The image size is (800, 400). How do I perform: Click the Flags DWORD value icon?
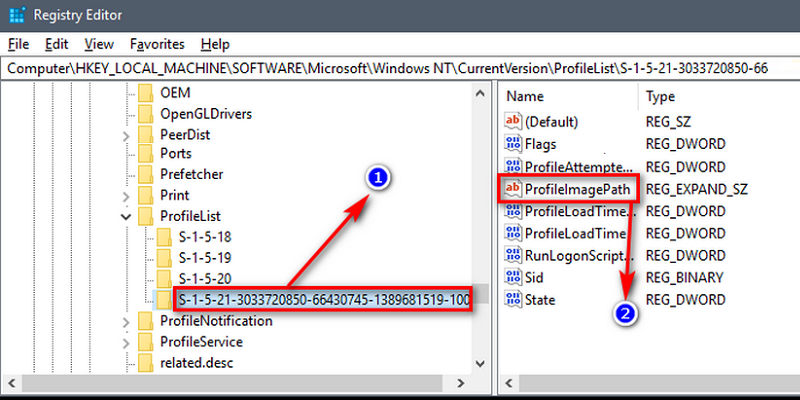pyautogui.click(x=513, y=144)
